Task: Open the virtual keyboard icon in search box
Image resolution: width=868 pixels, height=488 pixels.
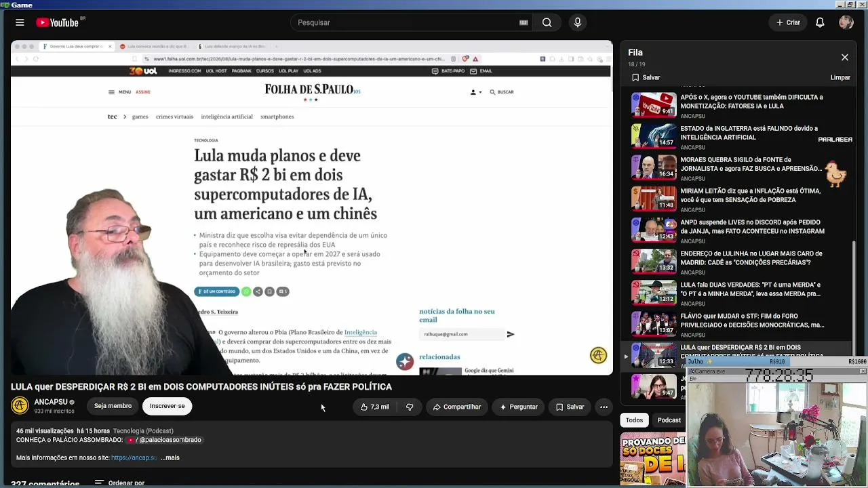Action: [524, 22]
